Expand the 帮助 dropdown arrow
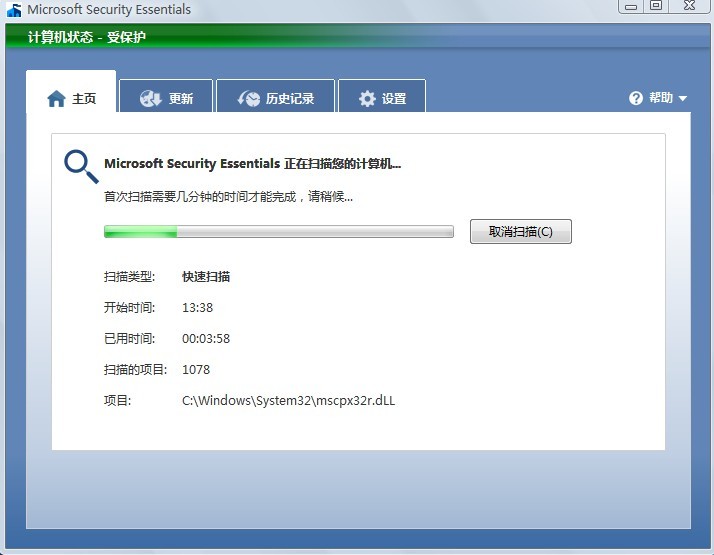 click(682, 98)
